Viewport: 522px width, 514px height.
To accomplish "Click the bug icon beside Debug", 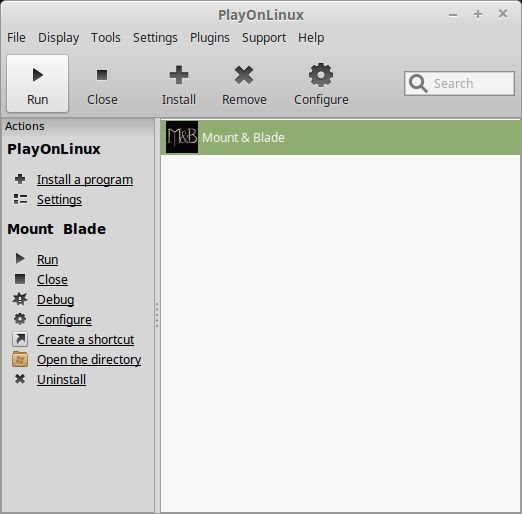I will 20,299.
